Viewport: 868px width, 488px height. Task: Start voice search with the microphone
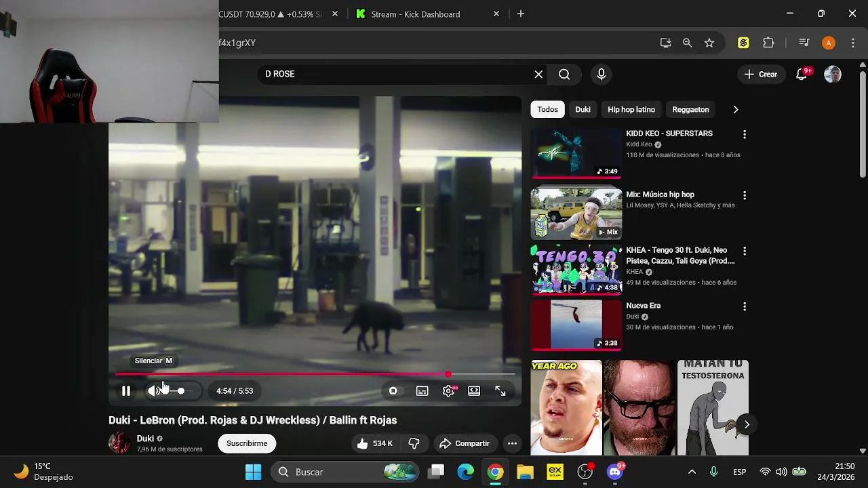point(601,75)
